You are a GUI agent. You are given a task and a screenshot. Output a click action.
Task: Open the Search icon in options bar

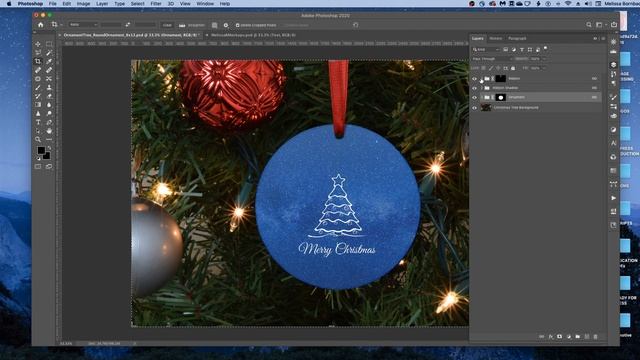click(589, 25)
